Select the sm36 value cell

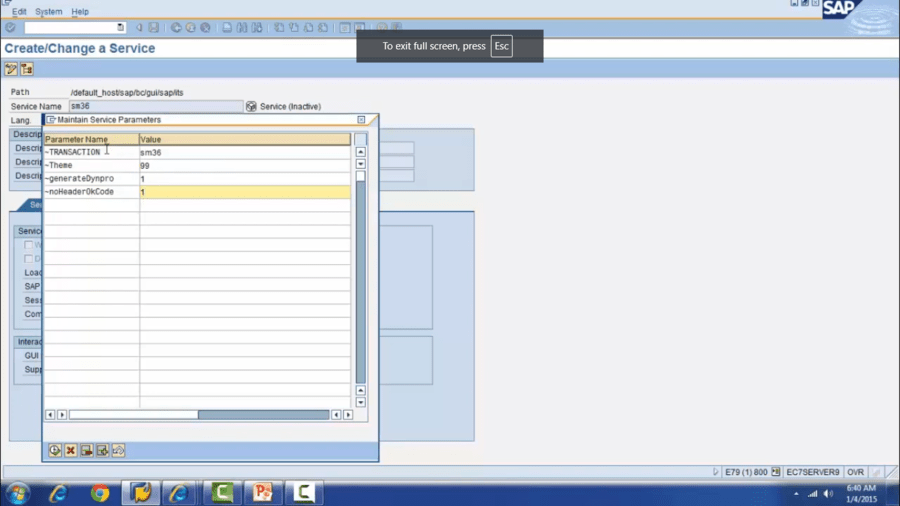(245, 153)
